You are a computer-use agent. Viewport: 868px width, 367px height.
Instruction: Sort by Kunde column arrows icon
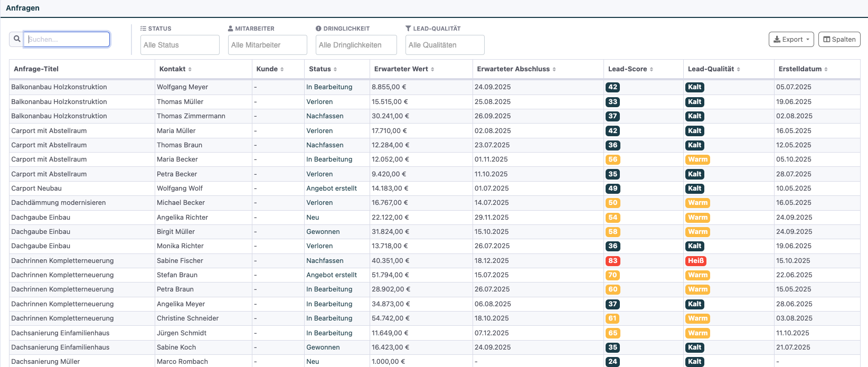[x=282, y=69]
